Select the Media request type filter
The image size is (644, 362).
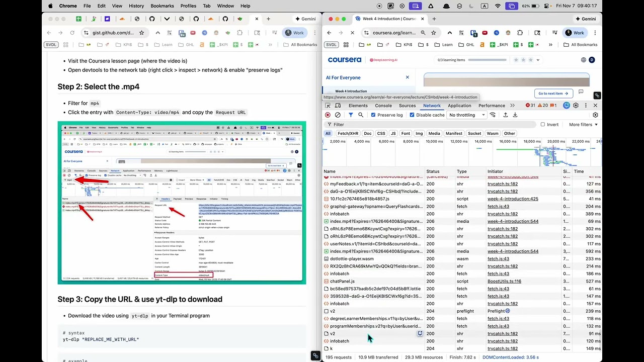[434, 134]
